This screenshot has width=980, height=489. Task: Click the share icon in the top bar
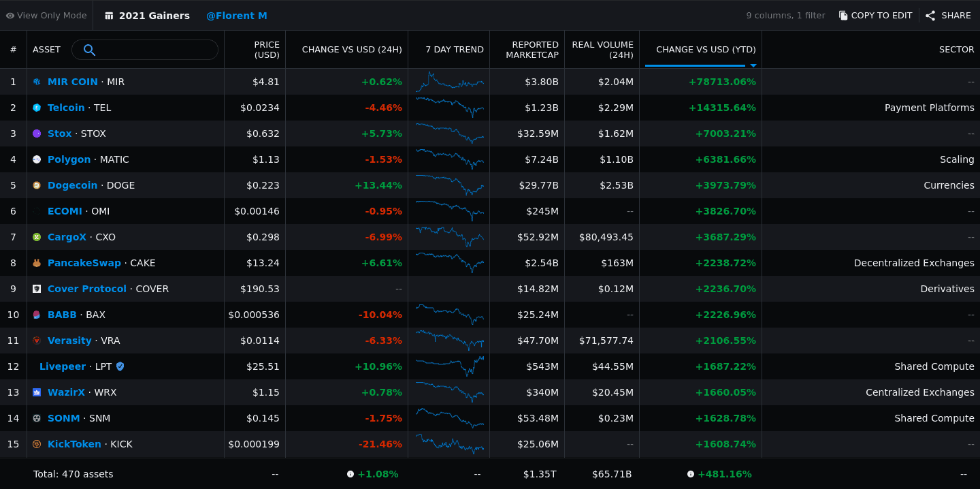click(930, 16)
